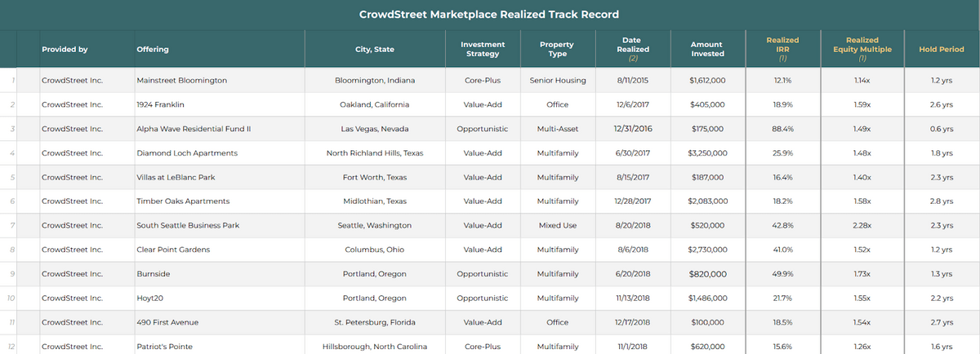Click the Amount Invested column header
The height and width of the screenshot is (354, 980).
(x=707, y=49)
